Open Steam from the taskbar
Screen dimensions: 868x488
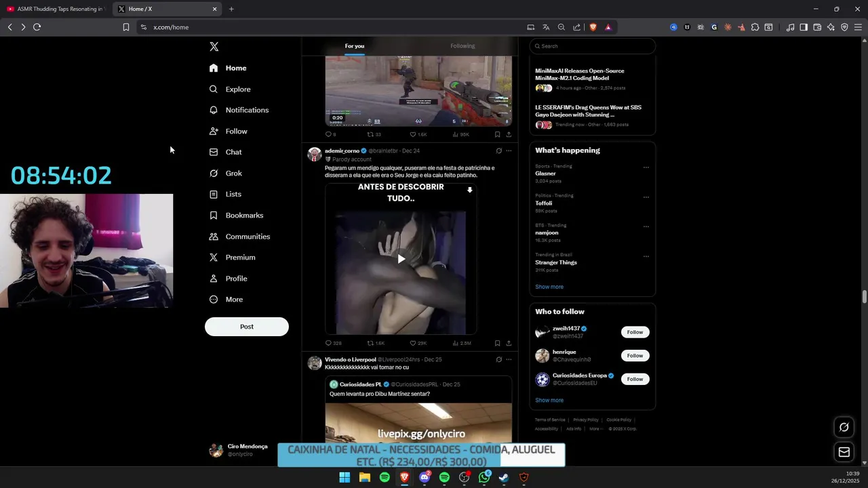pos(504,477)
